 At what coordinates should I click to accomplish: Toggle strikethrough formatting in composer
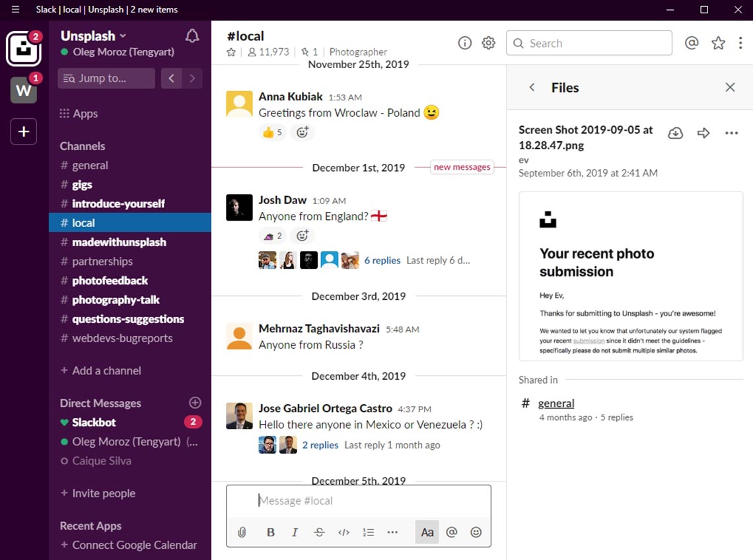click(x=319, y=532)
